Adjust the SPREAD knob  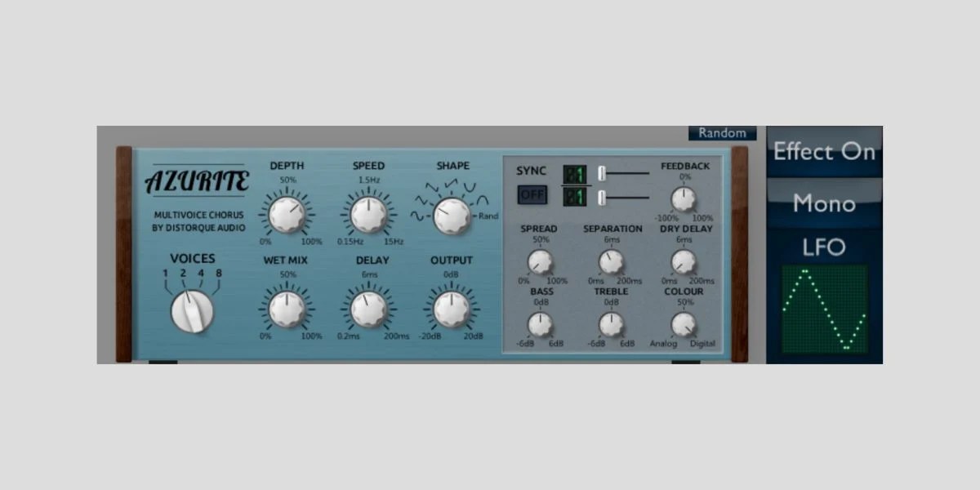[540, 261]
